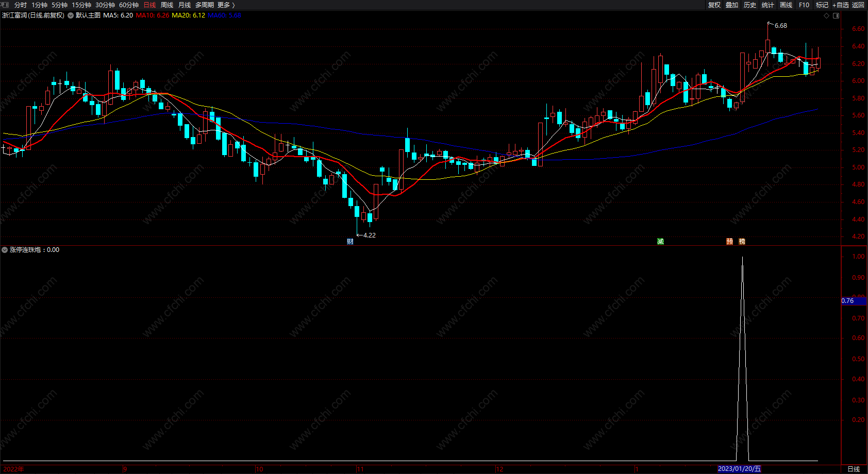The image size is (868, 474).
Task: Expand the 默认主图 main chart dropdown arrow
Action: click(x=71, y=15)
